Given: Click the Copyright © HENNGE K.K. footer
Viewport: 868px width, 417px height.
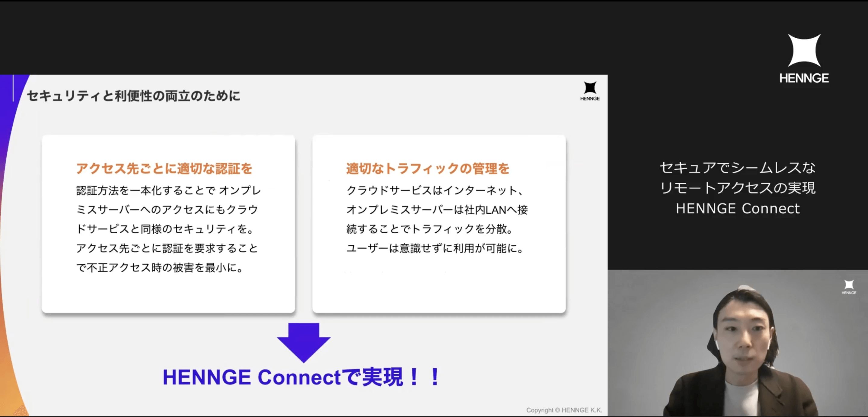Looking at the screenshot, I should coord(564,410).
